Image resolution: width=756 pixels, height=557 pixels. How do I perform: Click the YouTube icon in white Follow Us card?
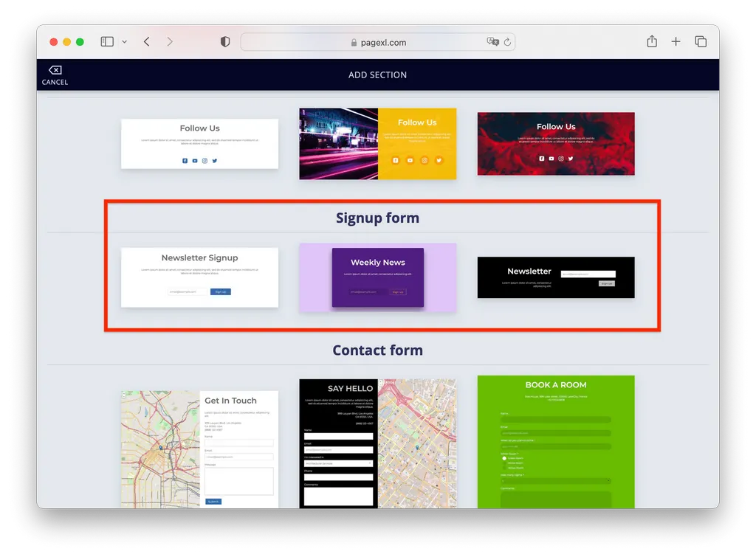(x=195, y=161)
